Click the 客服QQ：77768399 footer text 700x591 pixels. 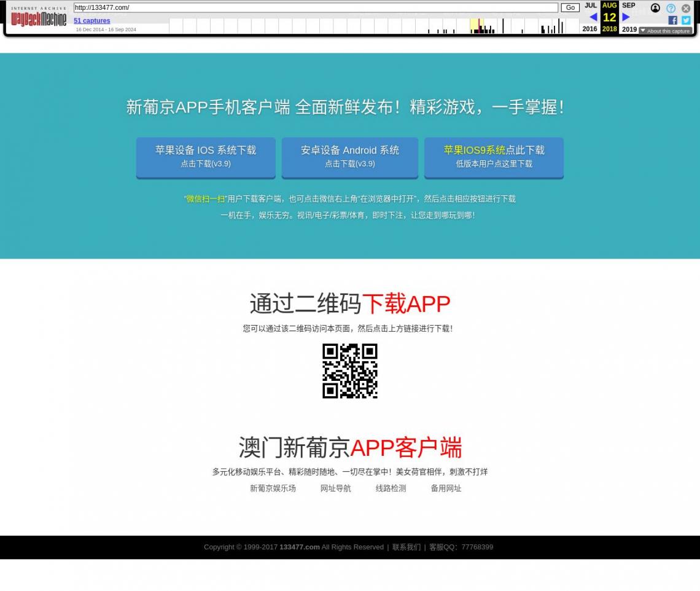point(461,547)
